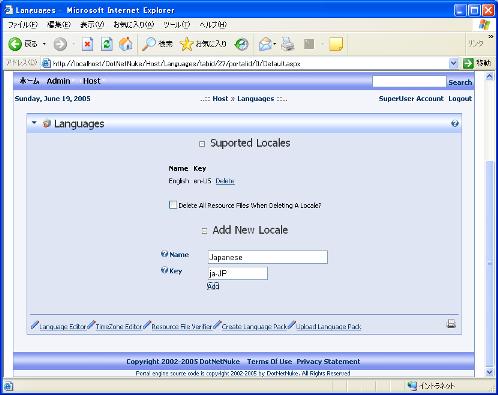Image resolution: width=498 pixels, height=395 pixels.
Task: Click pencil icon next to Upload Language Pack
Action: 292,325
